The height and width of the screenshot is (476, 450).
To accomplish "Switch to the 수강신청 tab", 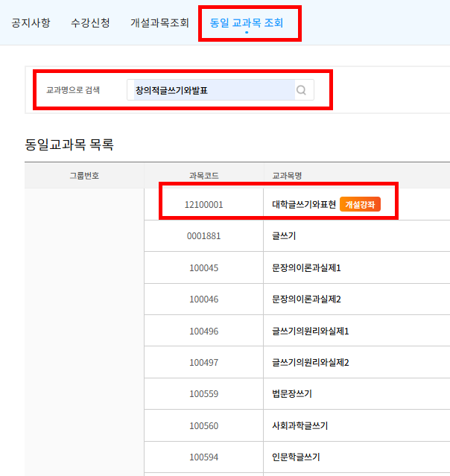I will click(90, 22).
